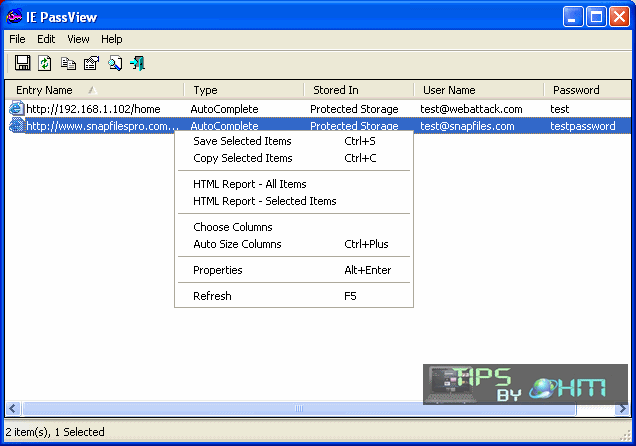
Task: Click the status bar text 2 item(s), 1 Selected
Action: [x=55, y=432]
